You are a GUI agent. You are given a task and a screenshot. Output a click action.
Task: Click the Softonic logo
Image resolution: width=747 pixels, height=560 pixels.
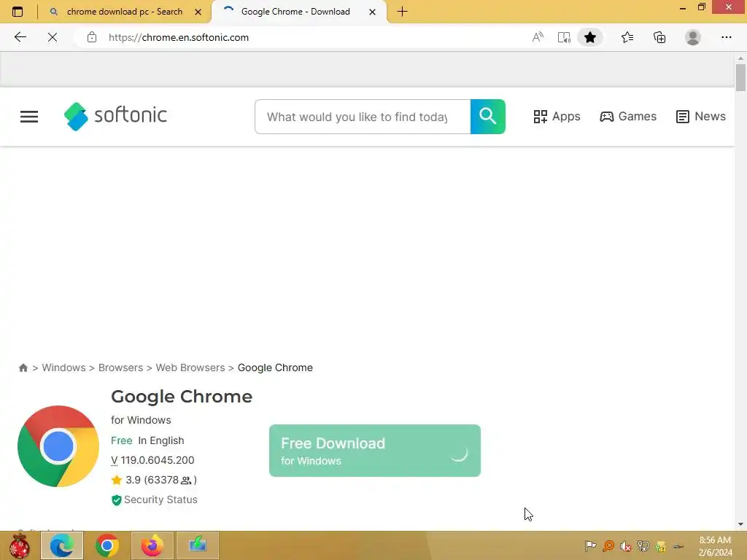pyautogui.click(x=115, y=116)
